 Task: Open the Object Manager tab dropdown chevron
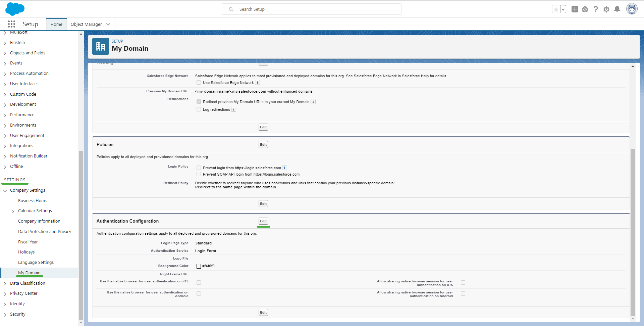click(108, 24)
